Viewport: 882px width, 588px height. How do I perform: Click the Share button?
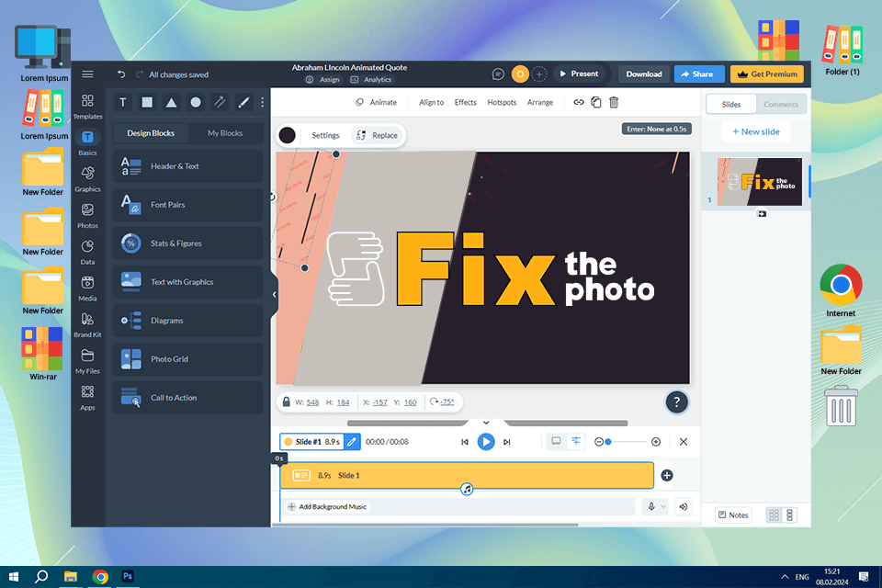tap(698, 74)
